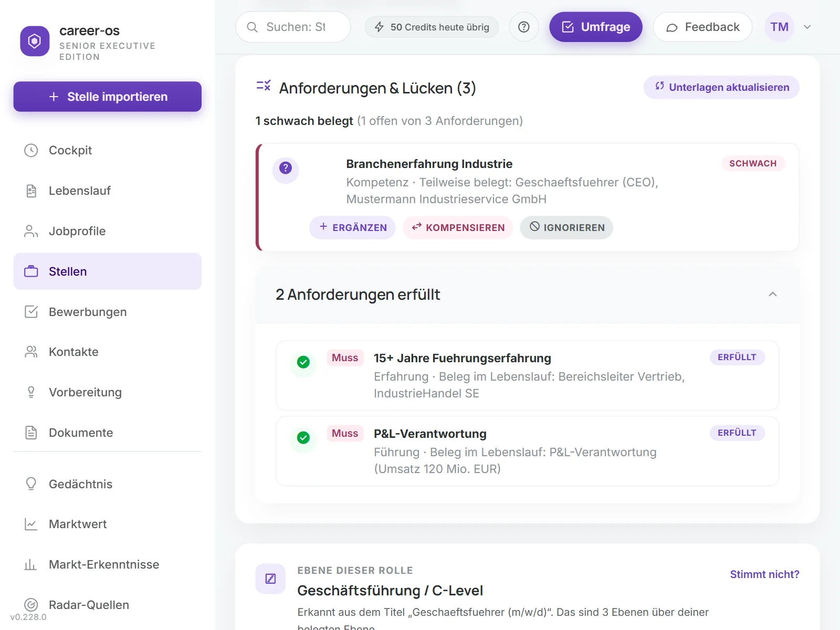The height and width of the screenshot is (630, 840).
Task: Click the Stellen briefcase icon
Action: coord(31,271)
